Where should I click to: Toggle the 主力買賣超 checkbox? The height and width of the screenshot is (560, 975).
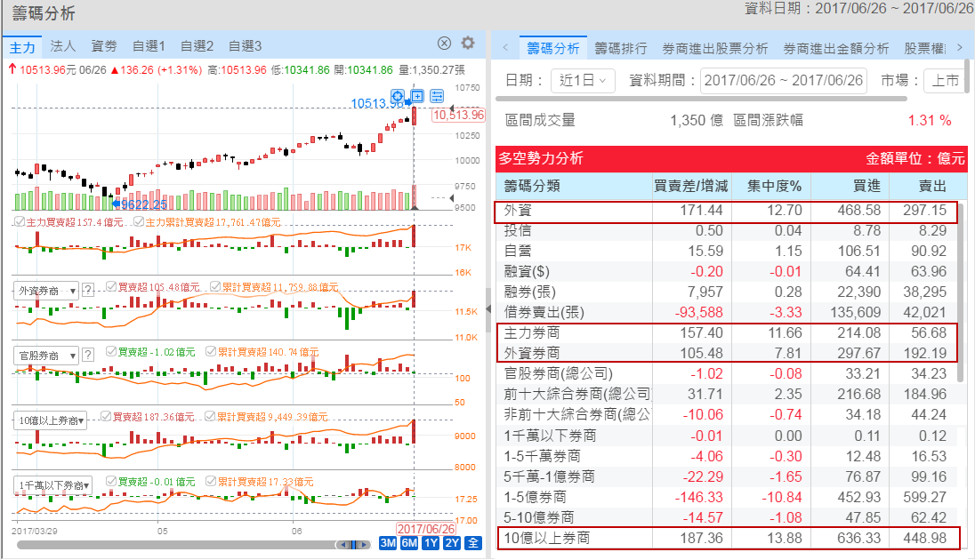point(19,221)
